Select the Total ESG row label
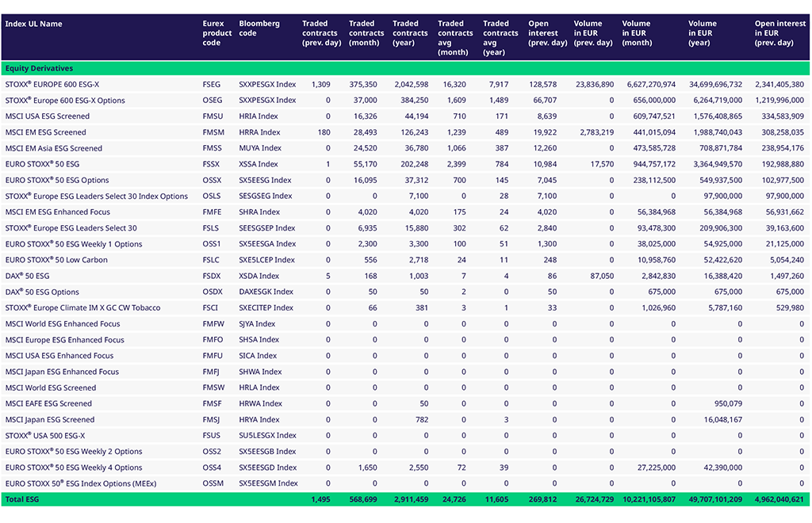Viewport: 812px width, 523px height. 22,499
